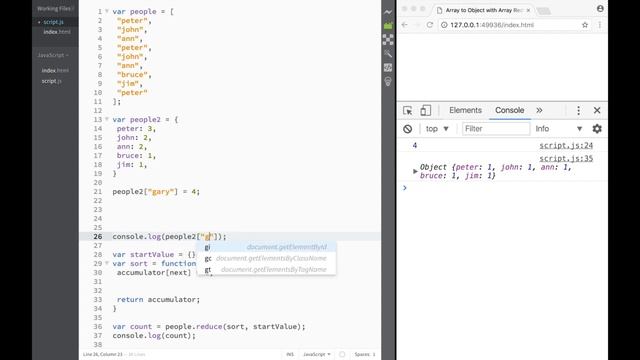
Task: Open a new Chrome tab
Action: pyautogui.click(x=544, y=11)
